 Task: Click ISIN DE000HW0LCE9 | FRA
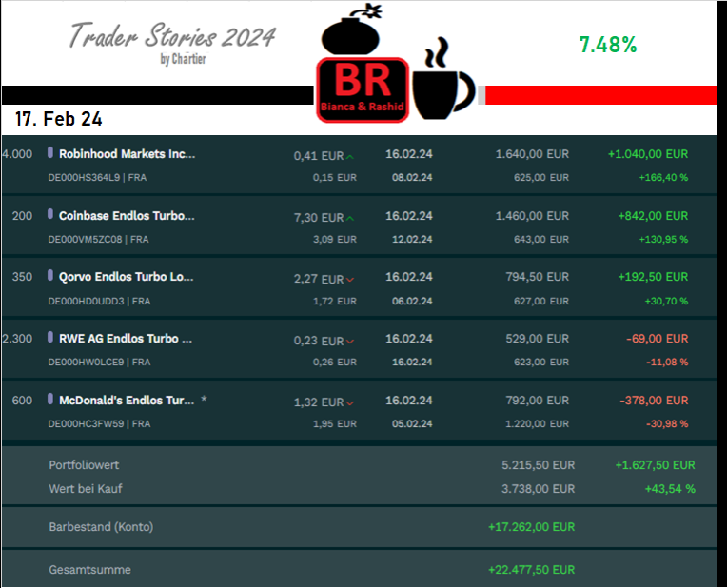(x=99, y=363)
